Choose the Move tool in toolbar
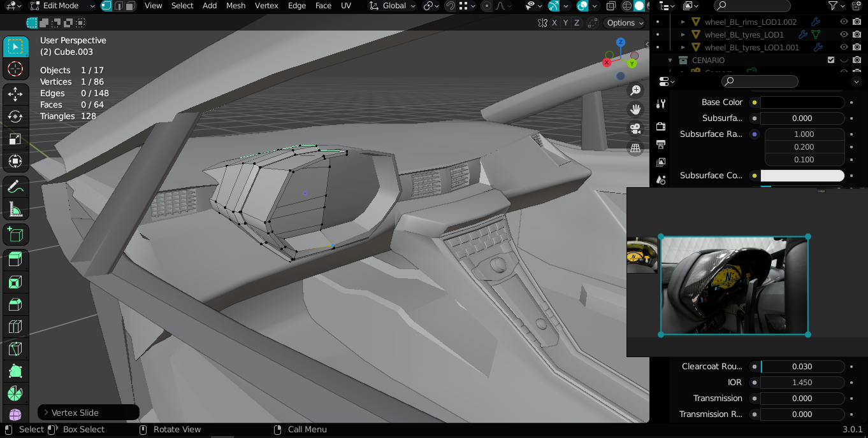 pyautogui.click(x=16, y=94)
